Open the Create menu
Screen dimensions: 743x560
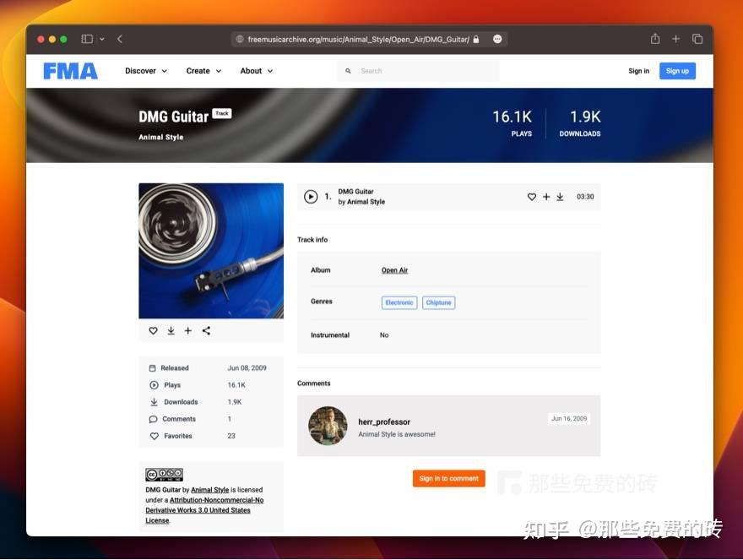click(x=203, y=71)
